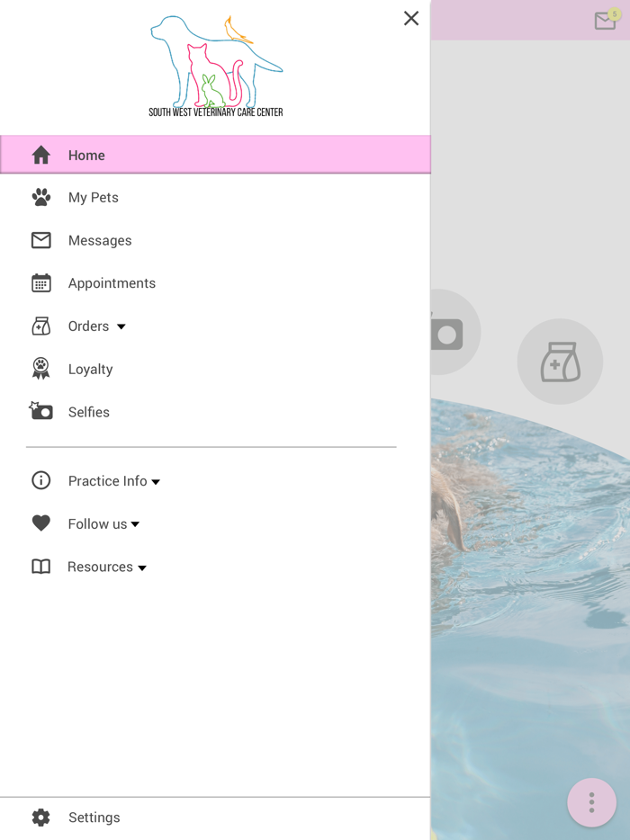Screen dimensions: 630x840
Task: Click the paw ribbon Loyalty icon
Action: [x=41, y=369]
